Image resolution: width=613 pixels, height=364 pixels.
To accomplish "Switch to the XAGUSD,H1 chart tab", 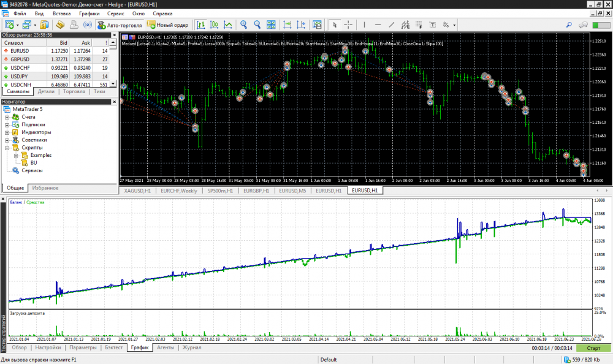I will (x=137, y=191).
